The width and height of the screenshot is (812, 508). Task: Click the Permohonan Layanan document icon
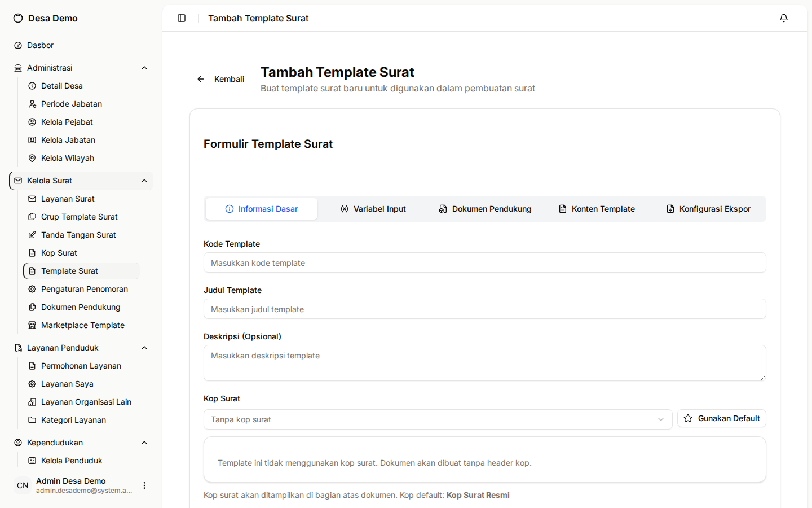[32, 366]
